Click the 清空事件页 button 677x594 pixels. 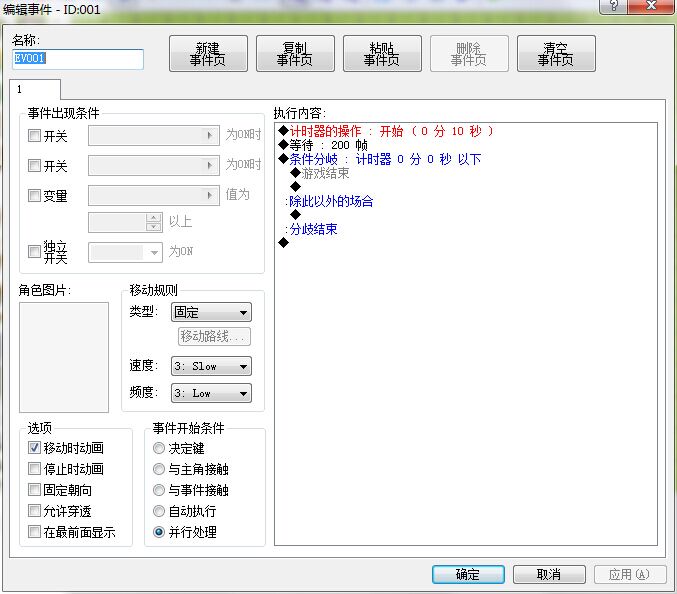[x=556, y=54]
